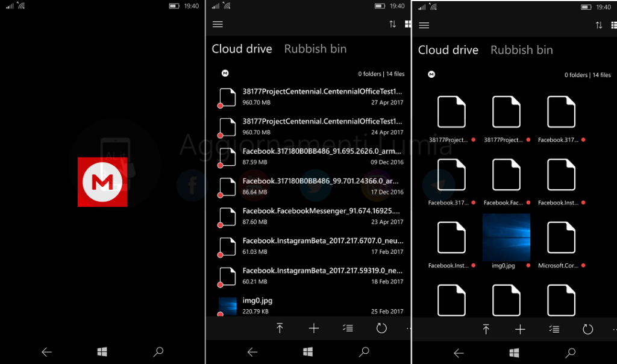Select the Facebook.317180B0BB486_91.695.2626.0 file row
Viewport: 617px width, 364px height.
pos(311,157)
